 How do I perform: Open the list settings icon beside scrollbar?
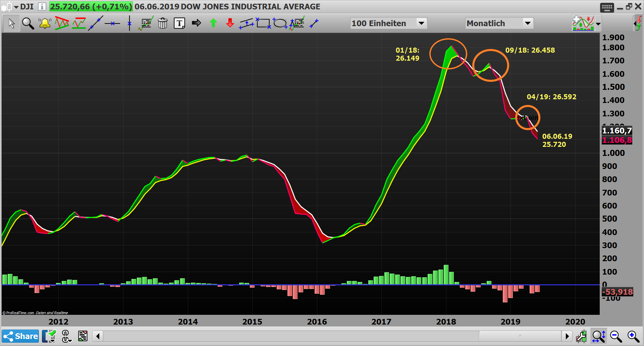[83, 336]
